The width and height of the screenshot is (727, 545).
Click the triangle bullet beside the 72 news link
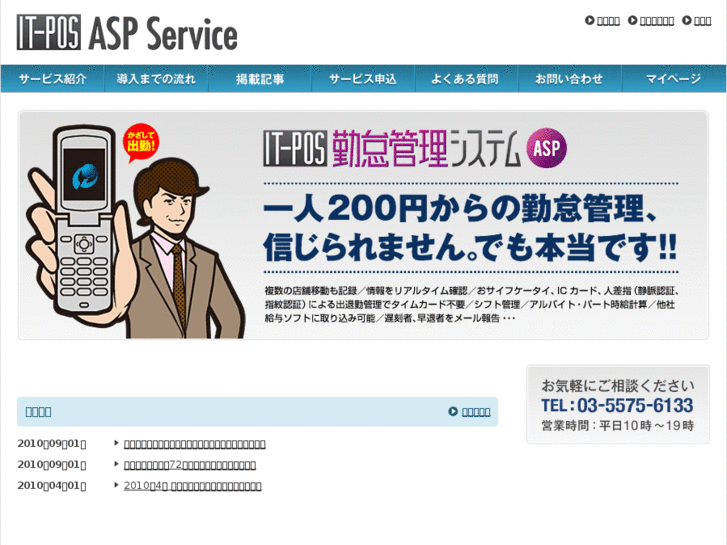click(x=116, y=464)
